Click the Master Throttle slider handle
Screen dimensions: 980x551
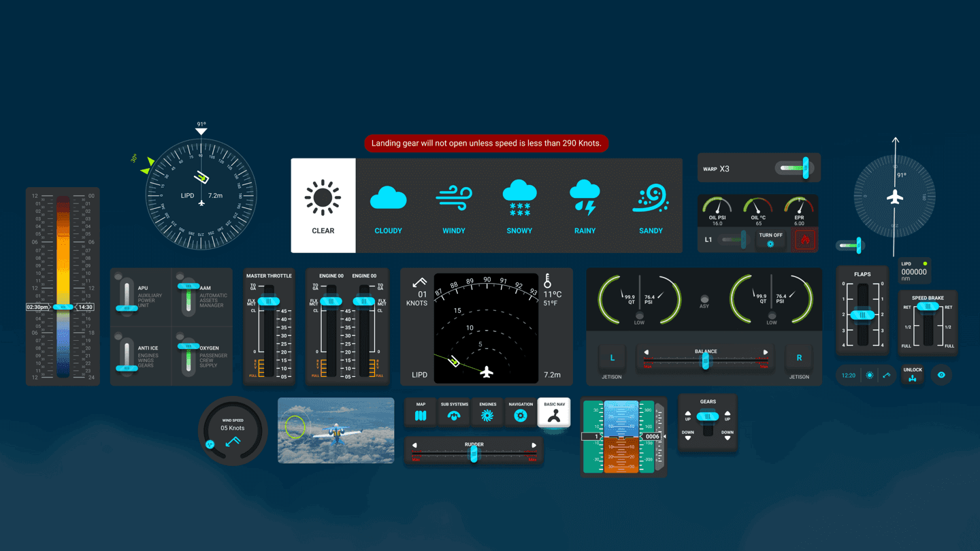[269, 301]
